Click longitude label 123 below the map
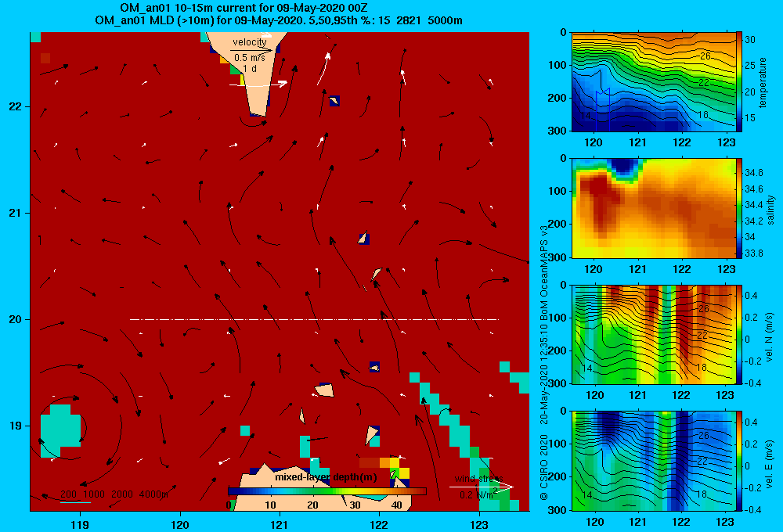 479,524
